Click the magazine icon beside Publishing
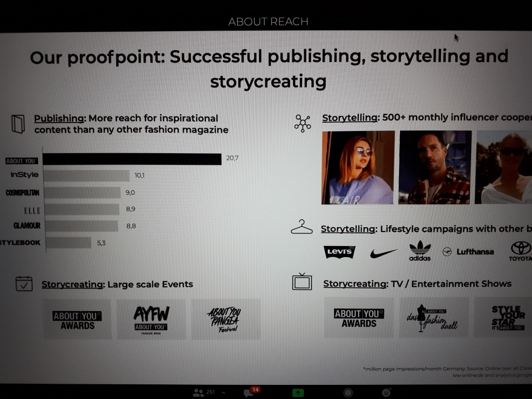532x399 pixels. pos(18,124)
